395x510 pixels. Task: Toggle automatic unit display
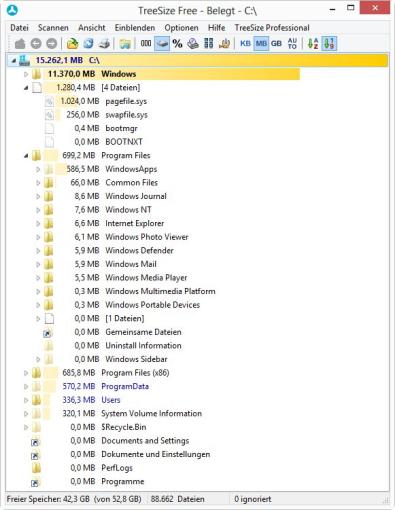click(x=292, y=43)
